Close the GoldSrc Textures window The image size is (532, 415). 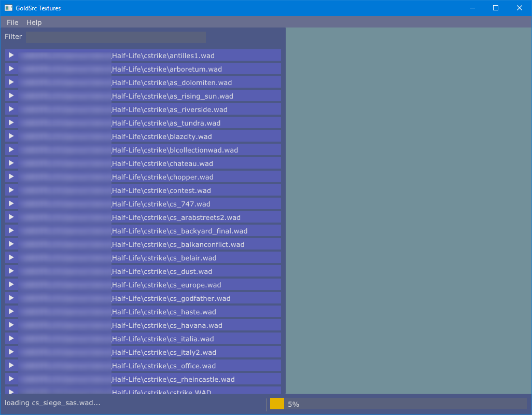pos(520,8)
